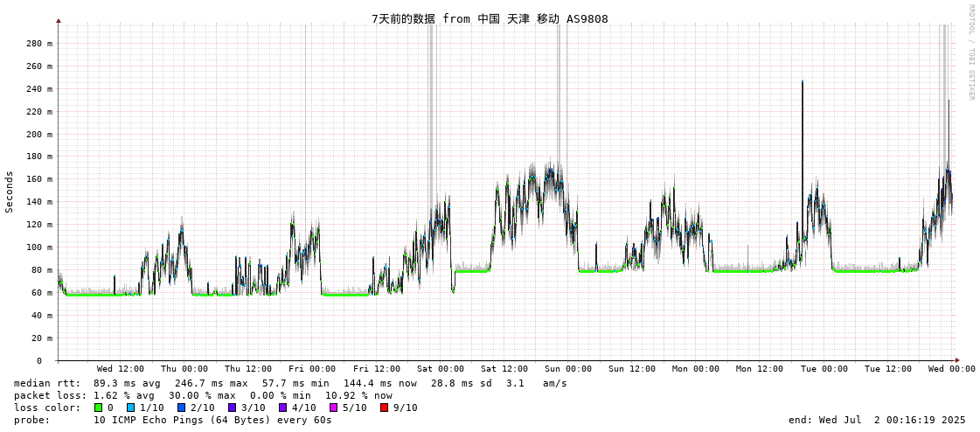Click the graph title mentioning AS9808
The width and height of the screenshot is (980, 432).
[x=490, y=19]
